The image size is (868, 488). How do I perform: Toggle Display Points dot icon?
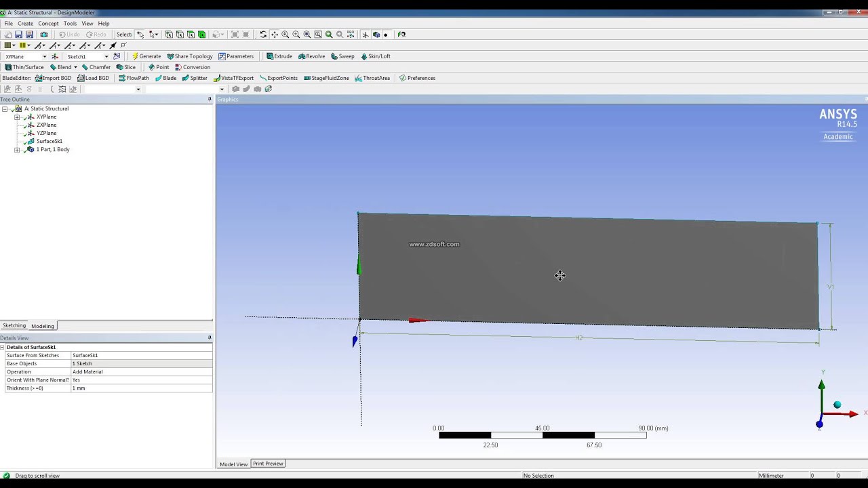(386, 35)
